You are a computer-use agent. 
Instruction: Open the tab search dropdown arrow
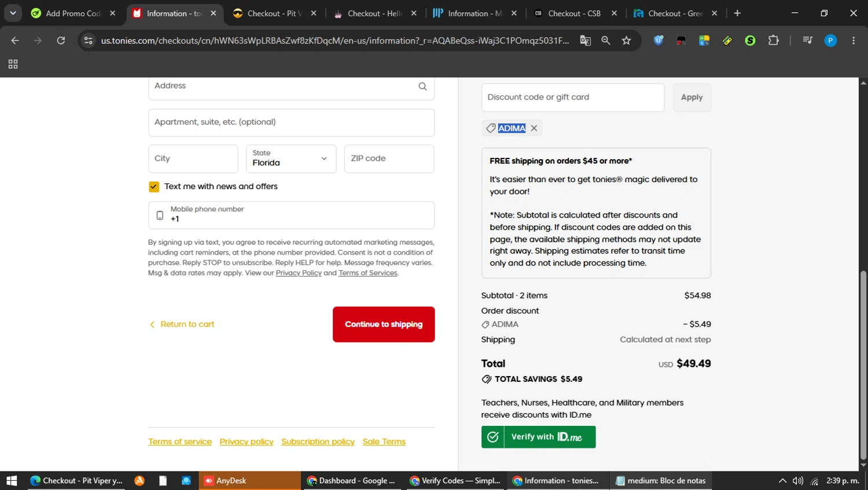13,13
